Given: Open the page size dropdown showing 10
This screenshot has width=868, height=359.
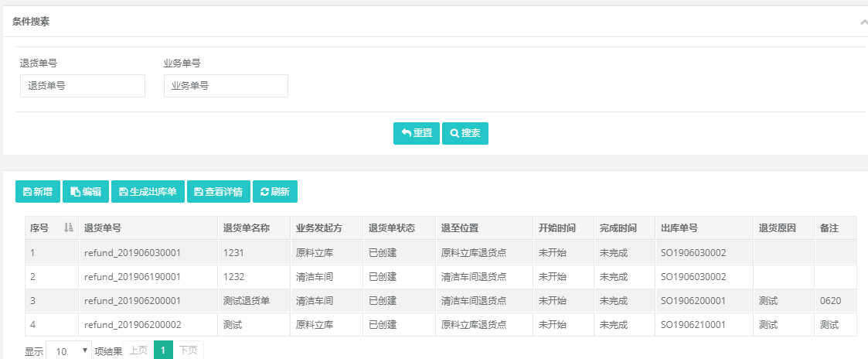Looking at the screenshot, I should click(x=69, y=350).
